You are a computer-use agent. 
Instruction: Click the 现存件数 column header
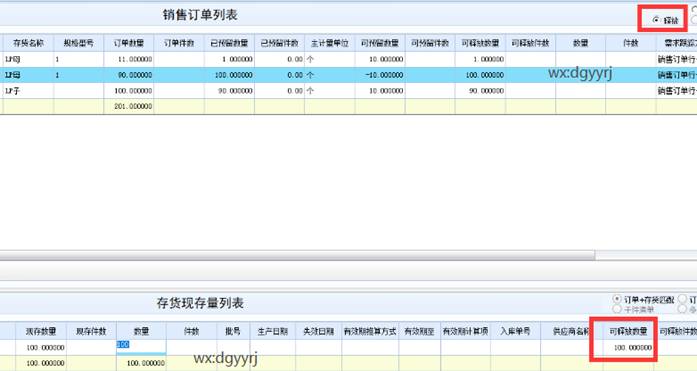tap(91, 331)
